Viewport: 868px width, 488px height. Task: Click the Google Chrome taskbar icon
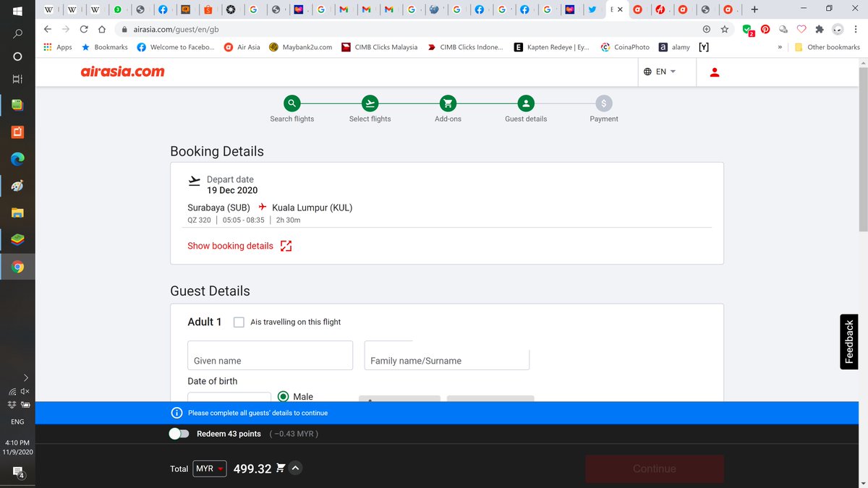click(17, 267)
